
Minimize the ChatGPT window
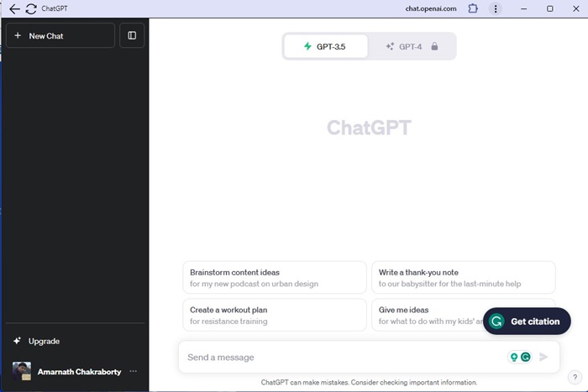(524, 8)
